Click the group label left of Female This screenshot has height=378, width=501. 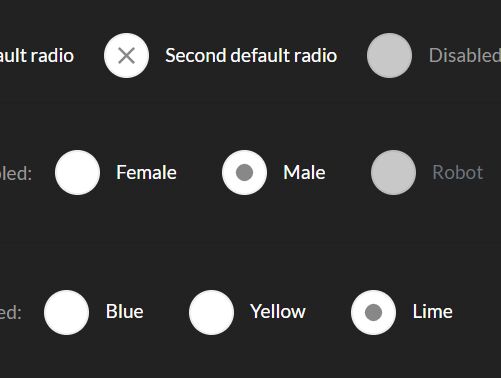click(16, 173)
